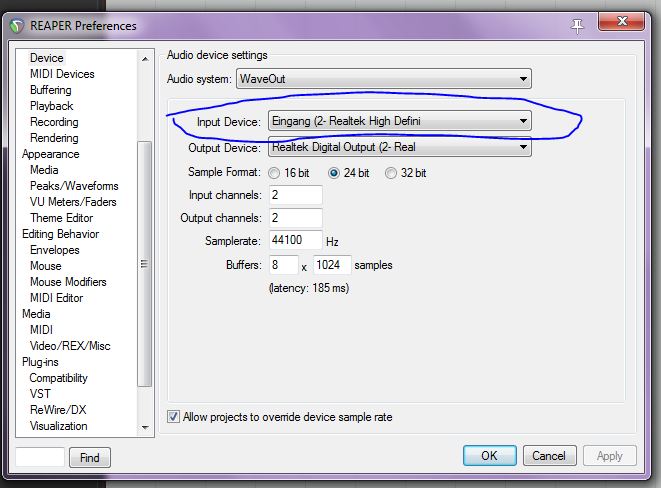Select Device in the preferences tree
Image resolution: width=661 pixels, height=488 pixels.
click(46, 58)
